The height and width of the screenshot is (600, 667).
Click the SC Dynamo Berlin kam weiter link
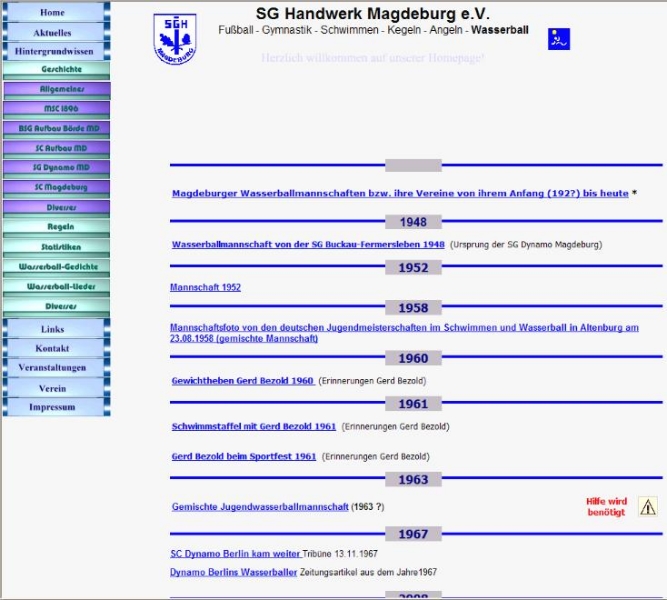[x=236, y=553]
